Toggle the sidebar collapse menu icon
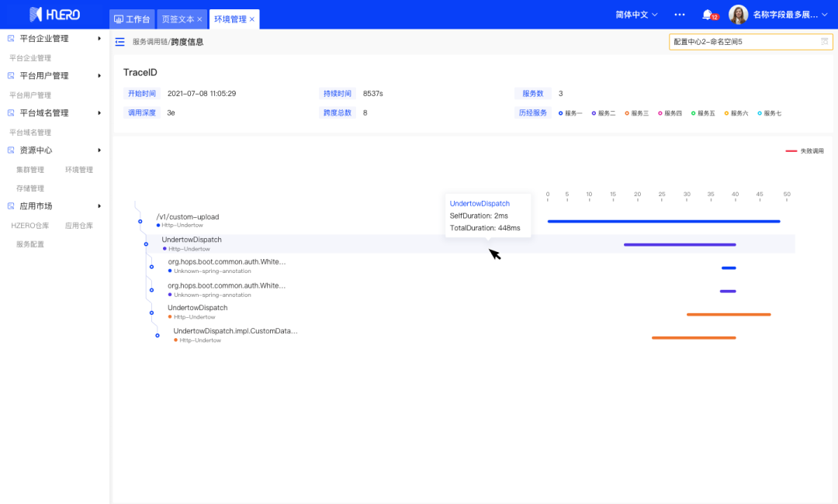Viewport: 838px width, 504px height. tap(119, 42)
